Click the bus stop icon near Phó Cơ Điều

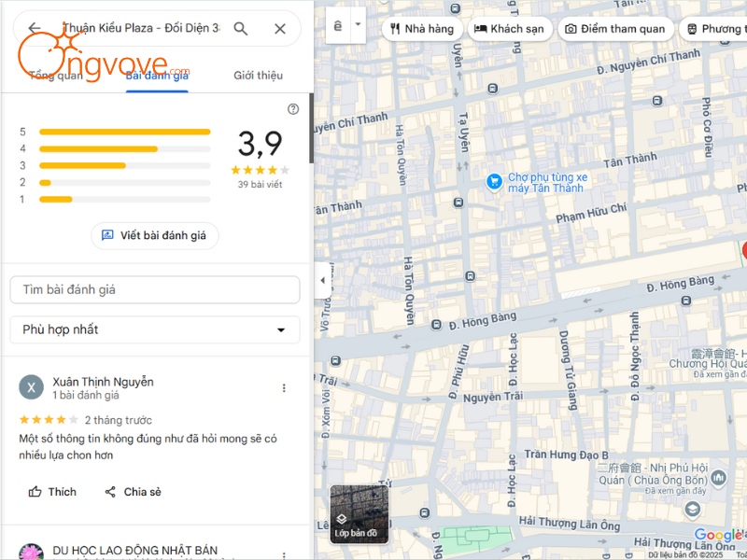point(657,101)
